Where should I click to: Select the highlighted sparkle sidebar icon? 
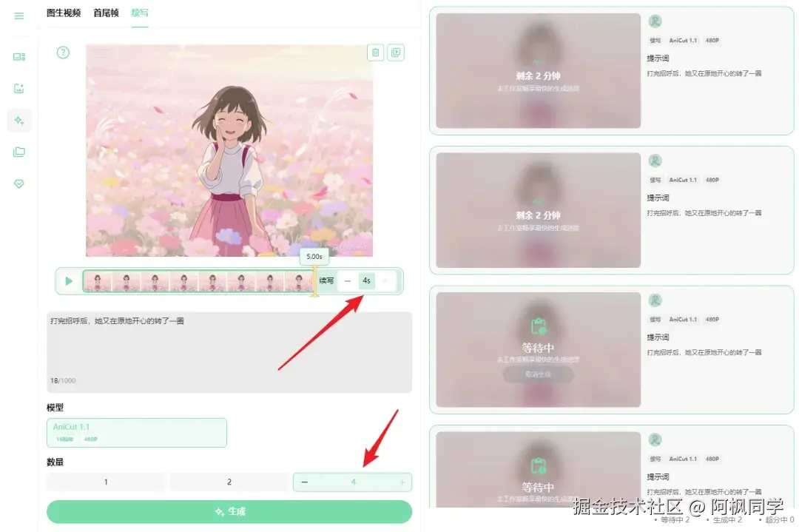point(18,121)
